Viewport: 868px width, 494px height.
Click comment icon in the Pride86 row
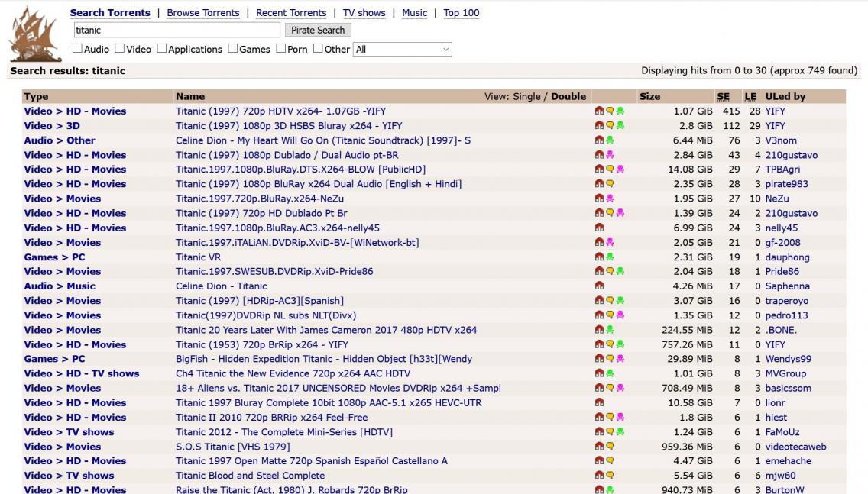(610, 271)
